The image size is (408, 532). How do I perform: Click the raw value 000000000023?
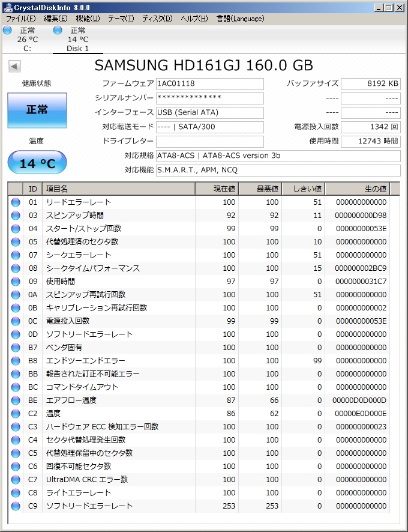click(361, 427)
